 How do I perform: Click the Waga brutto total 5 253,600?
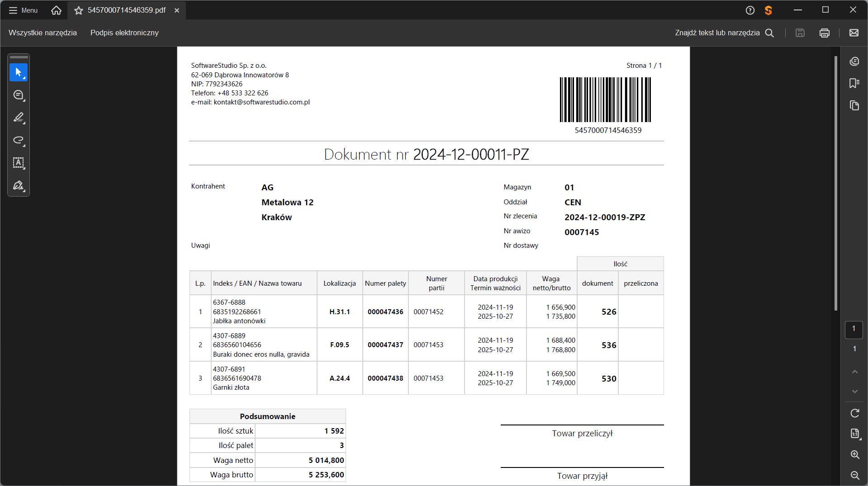pyautogui.click(x=326, y=475)
